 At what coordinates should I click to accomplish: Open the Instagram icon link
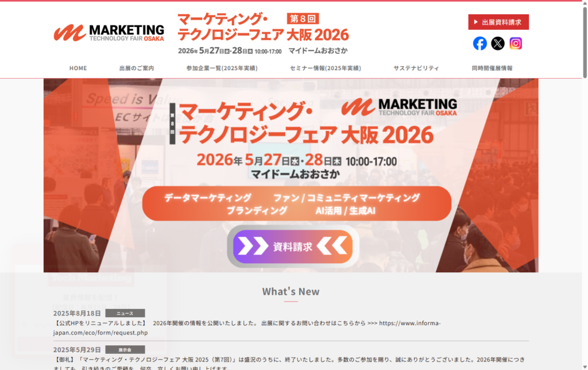pos(516,44)
